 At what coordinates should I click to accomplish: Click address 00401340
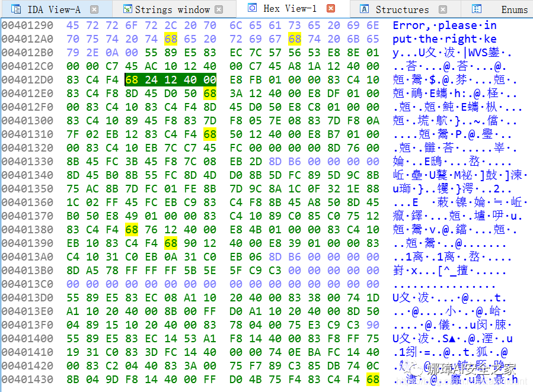pos(27,175)
